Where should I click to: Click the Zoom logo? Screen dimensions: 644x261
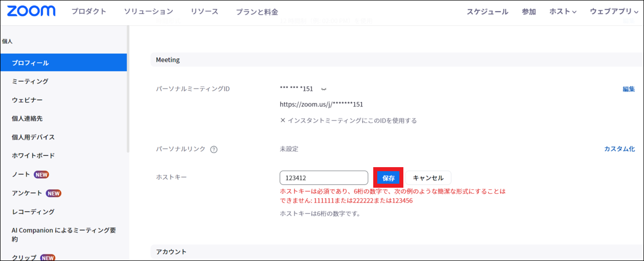(x=32, y=11)
